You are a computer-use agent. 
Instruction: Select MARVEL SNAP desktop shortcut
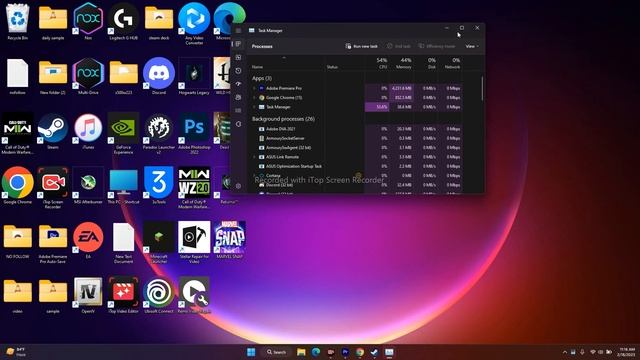(229, 240)
